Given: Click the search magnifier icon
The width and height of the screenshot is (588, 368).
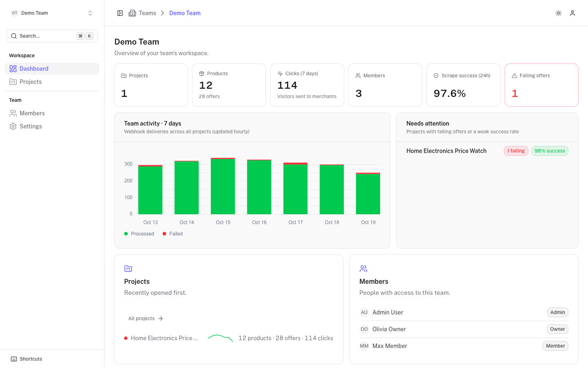Looking at the screenshot, I should [x=14, y=36].
